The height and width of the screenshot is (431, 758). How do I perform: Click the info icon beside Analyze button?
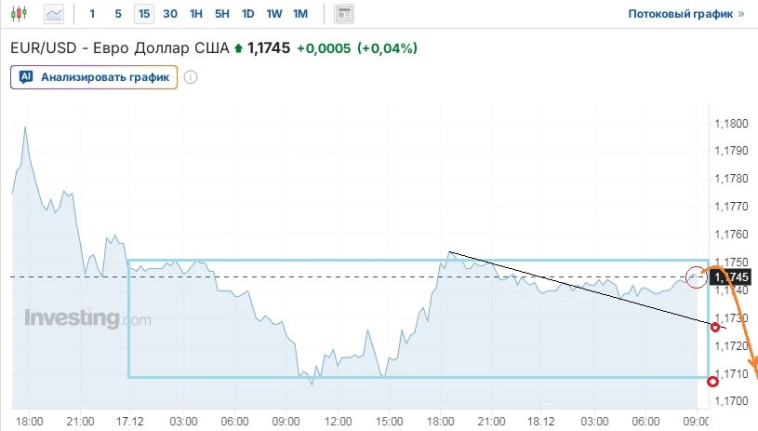click(191, 77)
